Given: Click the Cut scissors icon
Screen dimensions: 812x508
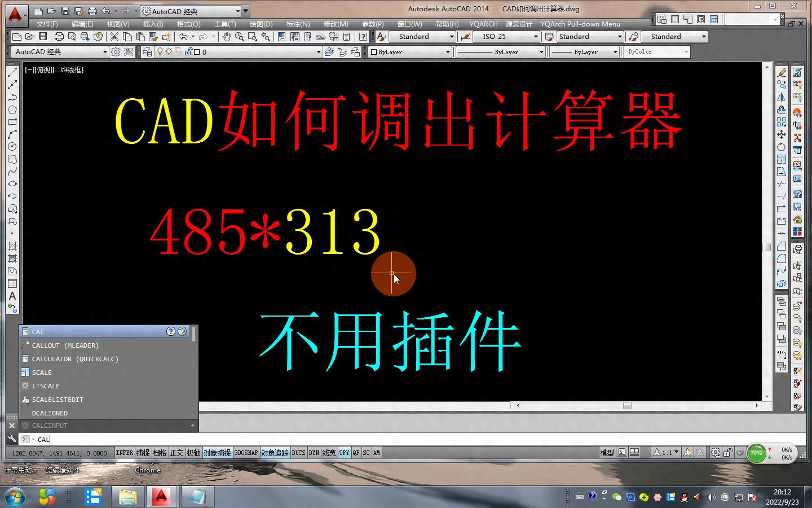Looking at the screenshot, I should [x=114, y=37].
